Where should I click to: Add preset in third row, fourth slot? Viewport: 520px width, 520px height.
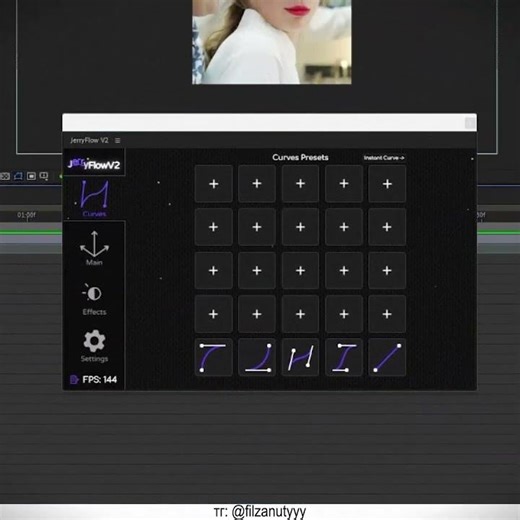pyautogui.click(x=344, y=270)
